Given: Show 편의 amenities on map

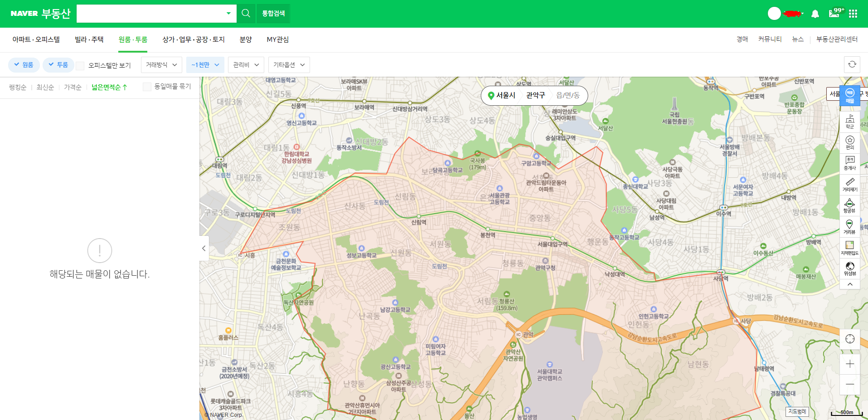Looking at the screenshot, I should [x=850, y=142].
